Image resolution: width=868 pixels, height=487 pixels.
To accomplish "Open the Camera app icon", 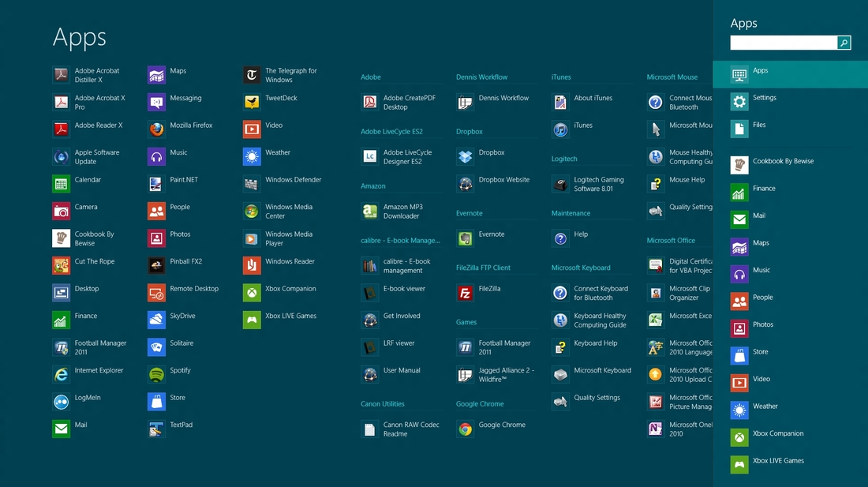I will coord(61,211).
